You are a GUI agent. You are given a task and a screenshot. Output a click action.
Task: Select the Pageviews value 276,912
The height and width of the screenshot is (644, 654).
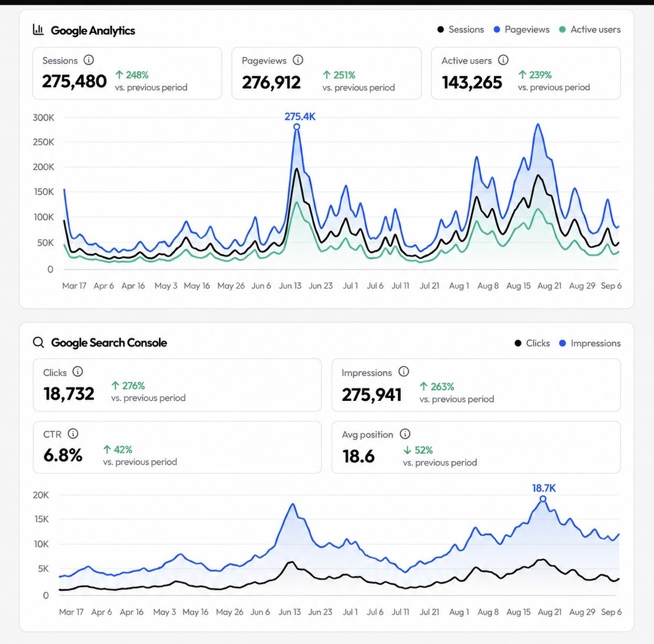(271, 82)
